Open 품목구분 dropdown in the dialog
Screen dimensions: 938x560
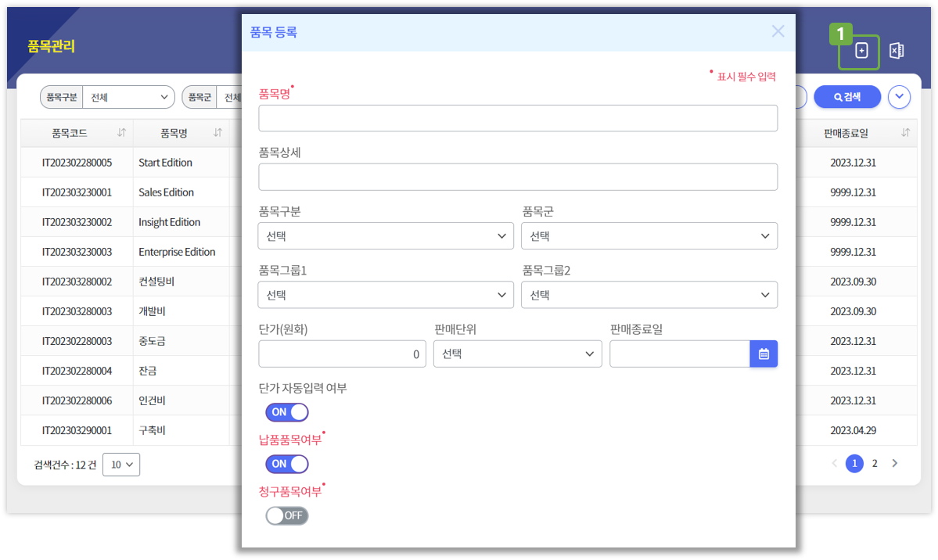click(386, 235)
